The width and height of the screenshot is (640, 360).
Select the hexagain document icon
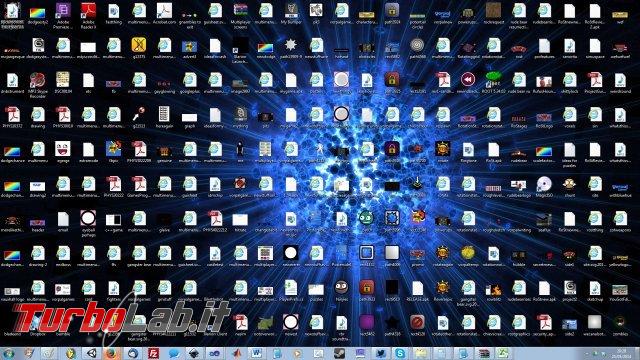tap(164, 114)
